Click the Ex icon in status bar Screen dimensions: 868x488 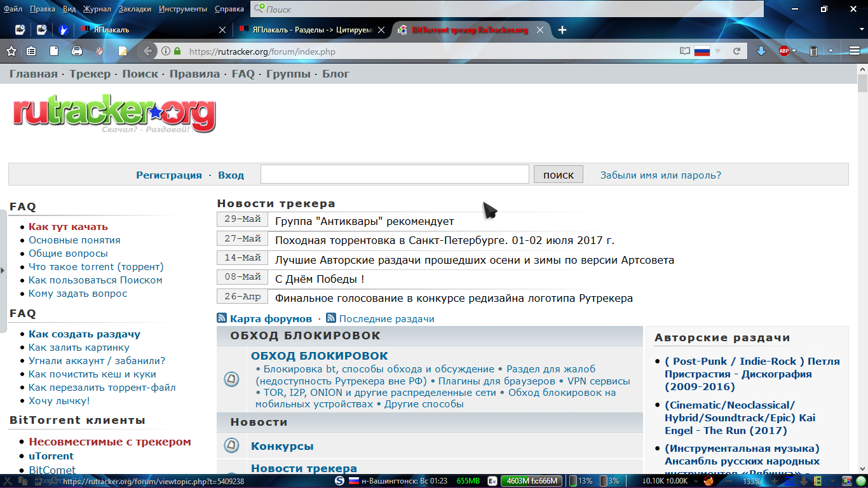[x=492, y=481]
